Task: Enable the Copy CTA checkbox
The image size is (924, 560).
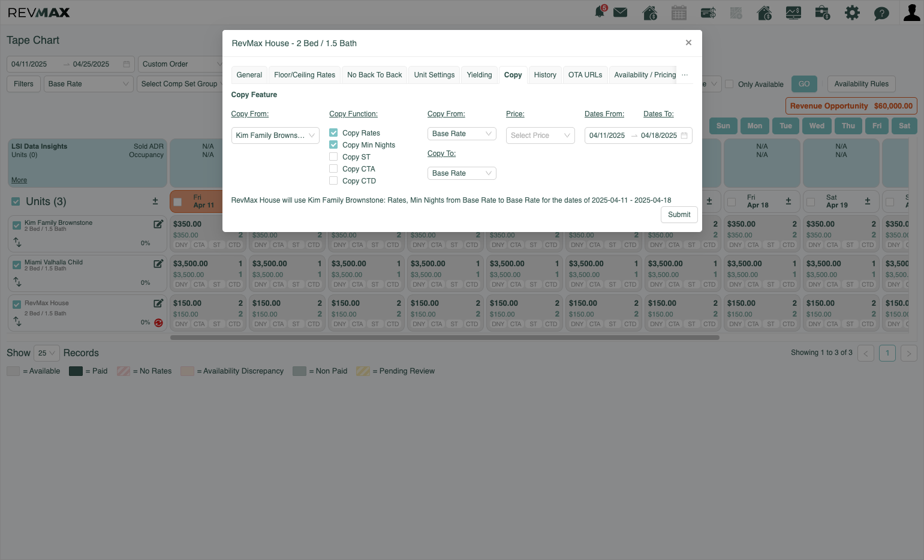Action: (333, 168)
